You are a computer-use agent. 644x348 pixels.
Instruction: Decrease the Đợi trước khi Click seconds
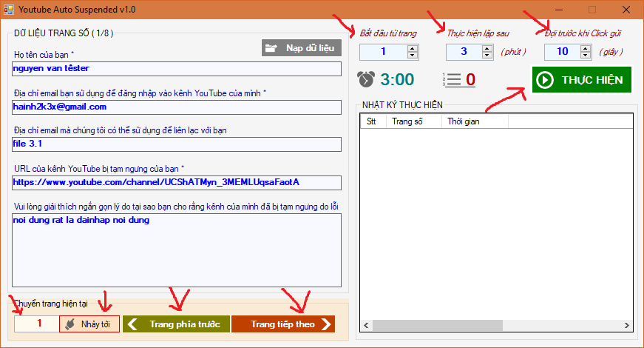pyautogui.click(x=586, y=56)
